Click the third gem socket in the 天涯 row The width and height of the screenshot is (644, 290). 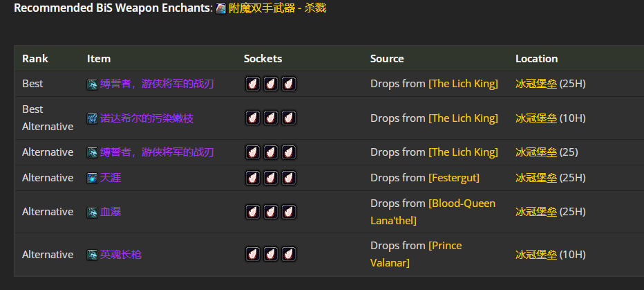click(289, 178)
